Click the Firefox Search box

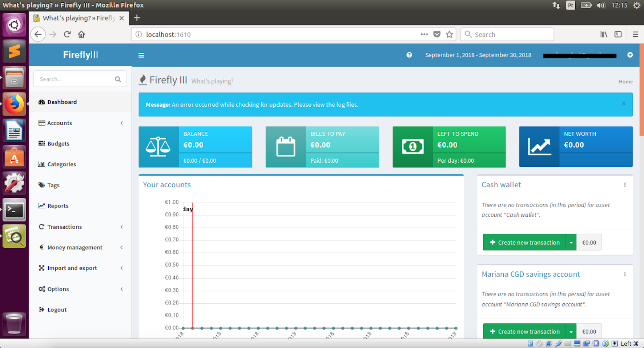coord(508,34)
